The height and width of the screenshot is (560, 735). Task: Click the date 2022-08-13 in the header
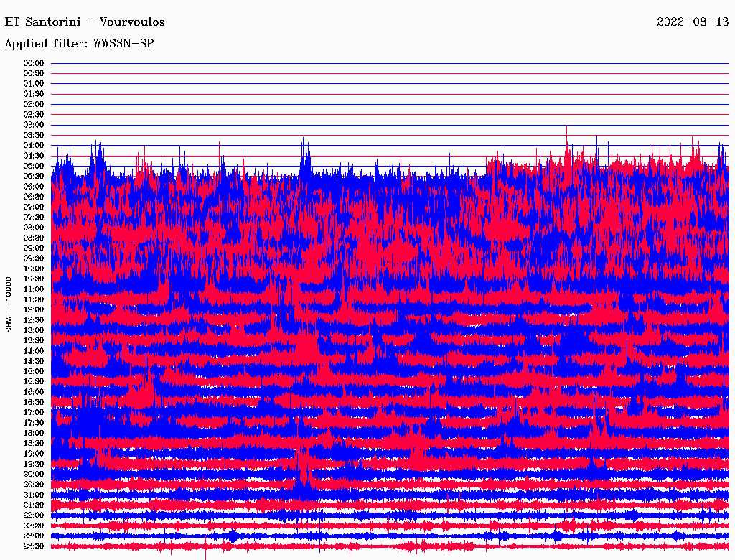coord(692,22)
